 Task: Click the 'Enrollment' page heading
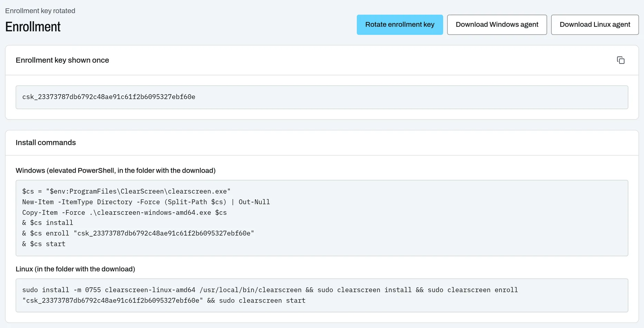pos(33,27)
